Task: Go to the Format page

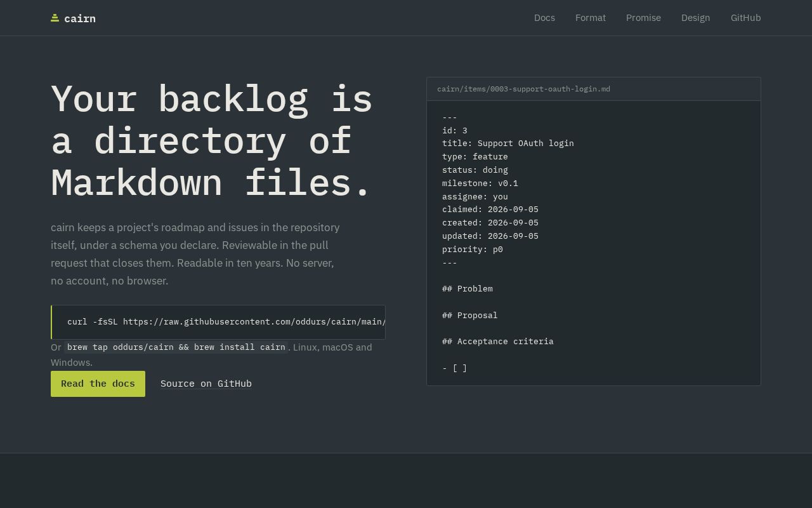Action: click(x=591, y=18)
